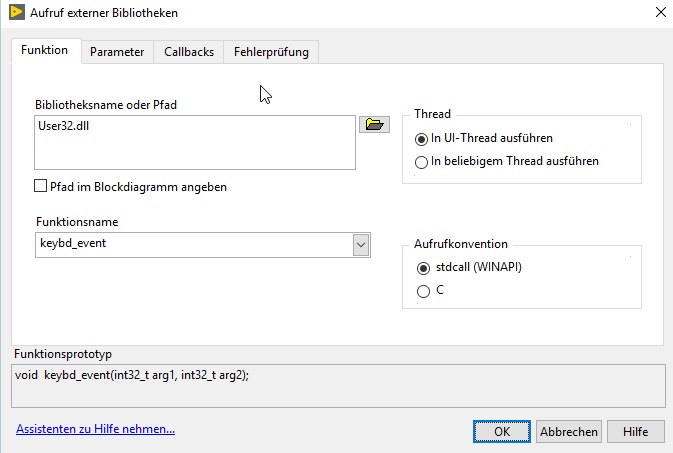Open the Callbacks tab
Image resolution: width=673 pixels, height=453 pixels.
point(189,52)
